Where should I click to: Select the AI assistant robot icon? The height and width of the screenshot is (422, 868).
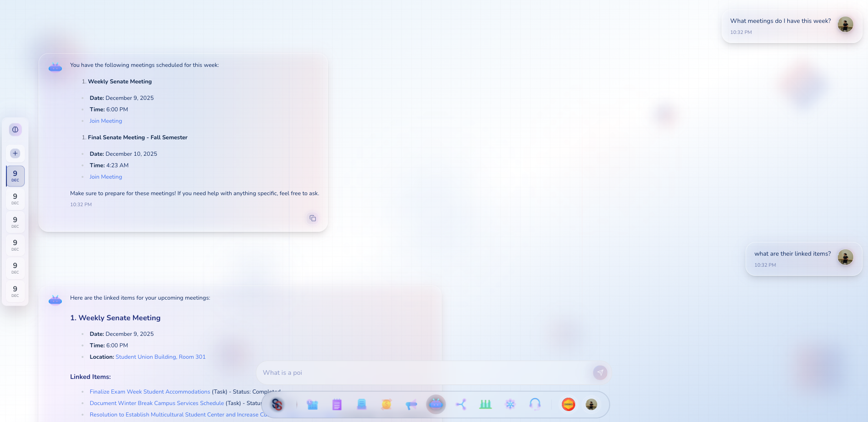pyautogui.click(x=436, y=405)
